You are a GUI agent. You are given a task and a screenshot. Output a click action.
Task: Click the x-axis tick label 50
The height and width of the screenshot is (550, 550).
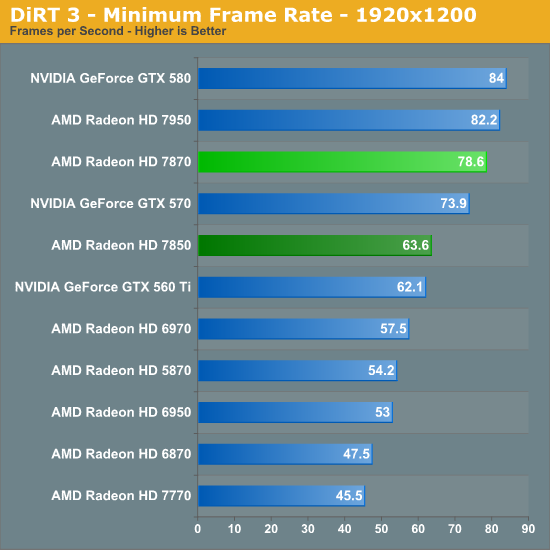pos(381,529)
